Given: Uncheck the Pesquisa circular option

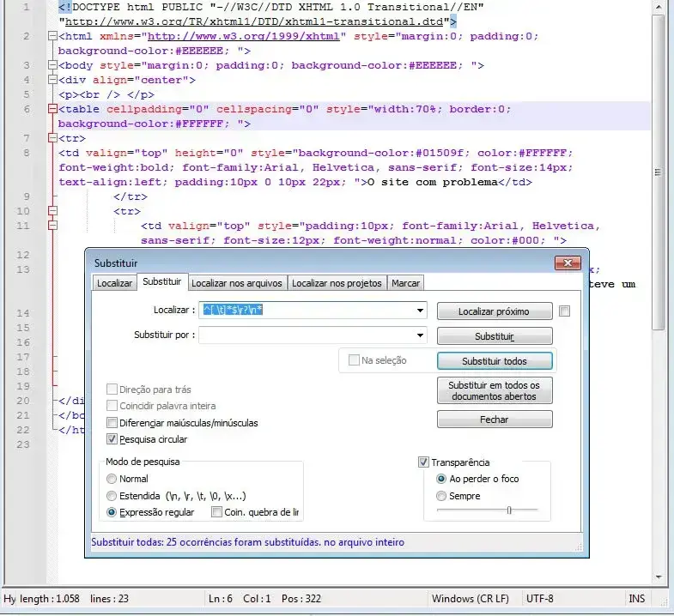Looking at the screenshot, I should [112, 439].
